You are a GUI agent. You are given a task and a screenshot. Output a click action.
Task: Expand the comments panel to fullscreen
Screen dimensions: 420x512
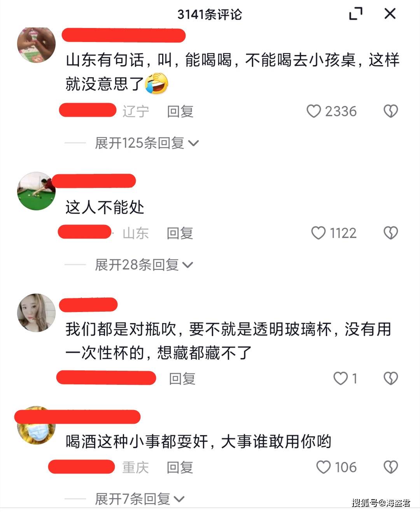[356, 14]
